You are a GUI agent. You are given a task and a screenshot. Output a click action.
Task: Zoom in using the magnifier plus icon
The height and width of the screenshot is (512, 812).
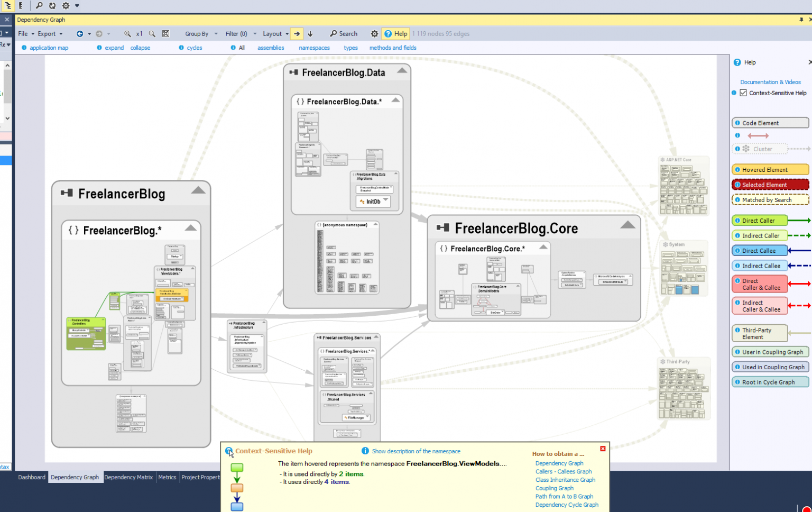[127, 33]
